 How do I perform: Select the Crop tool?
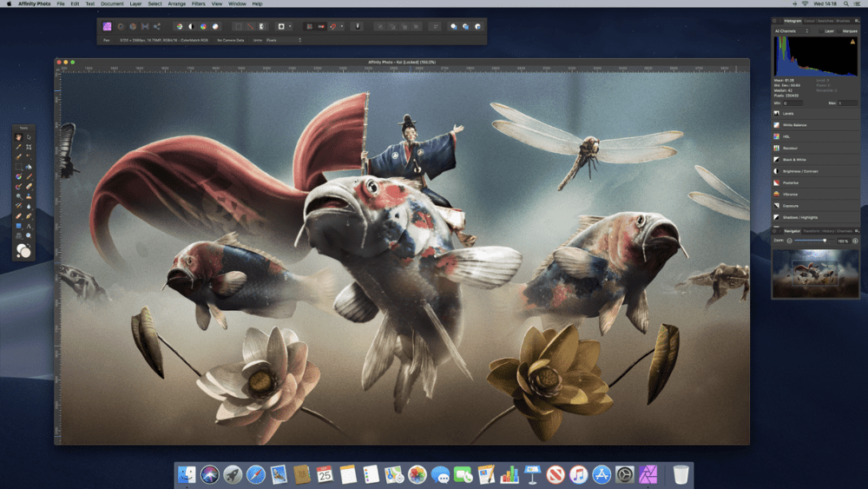point(29,147)
